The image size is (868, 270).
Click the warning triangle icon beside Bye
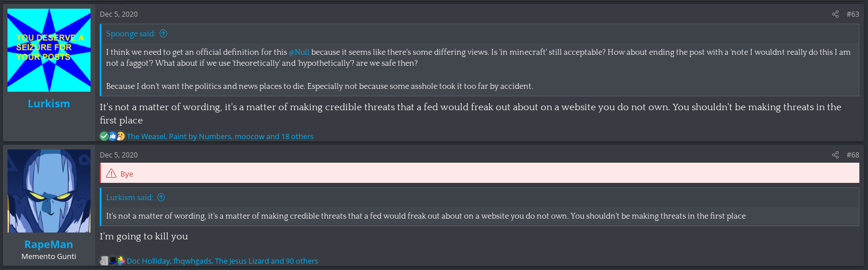[111, 174]
